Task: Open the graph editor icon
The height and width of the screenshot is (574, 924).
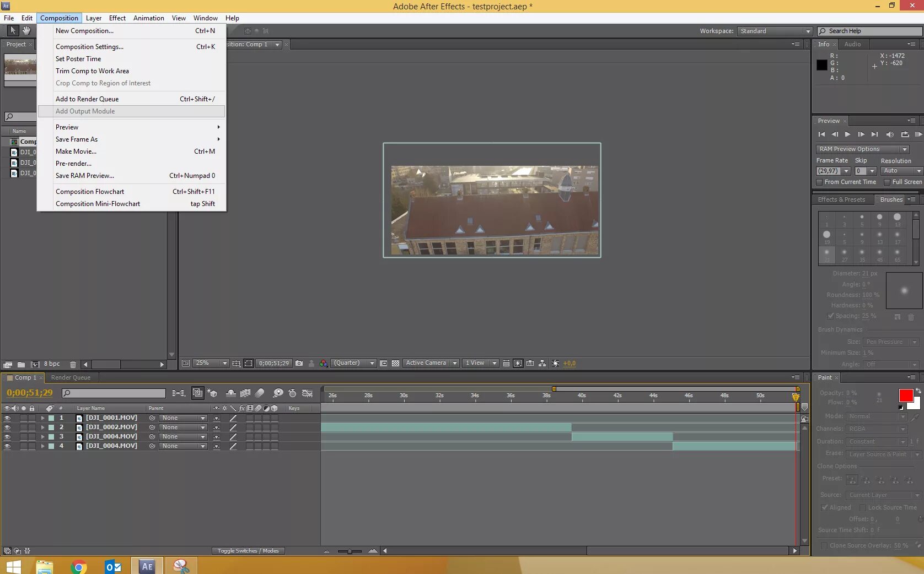Action: coord(308,393)
